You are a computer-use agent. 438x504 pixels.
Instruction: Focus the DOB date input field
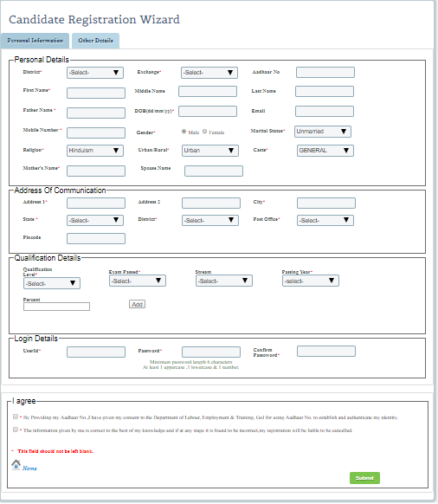point(208,111)
